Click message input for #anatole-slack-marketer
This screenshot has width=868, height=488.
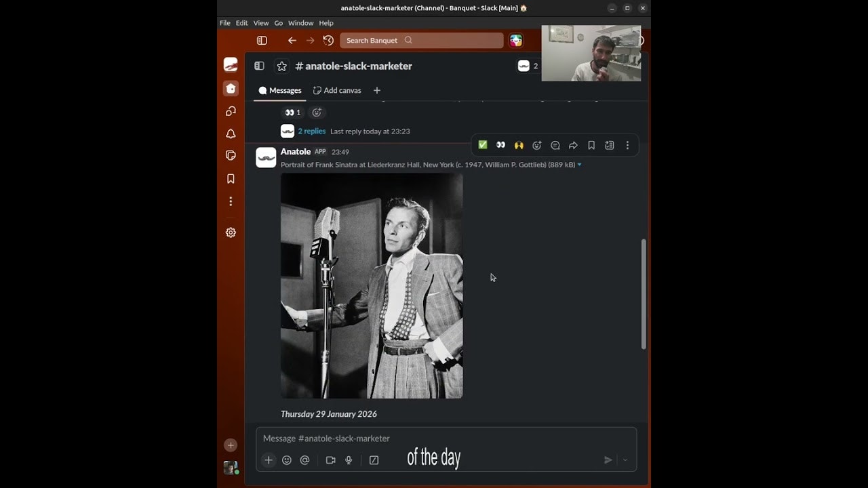click(446, 439)
